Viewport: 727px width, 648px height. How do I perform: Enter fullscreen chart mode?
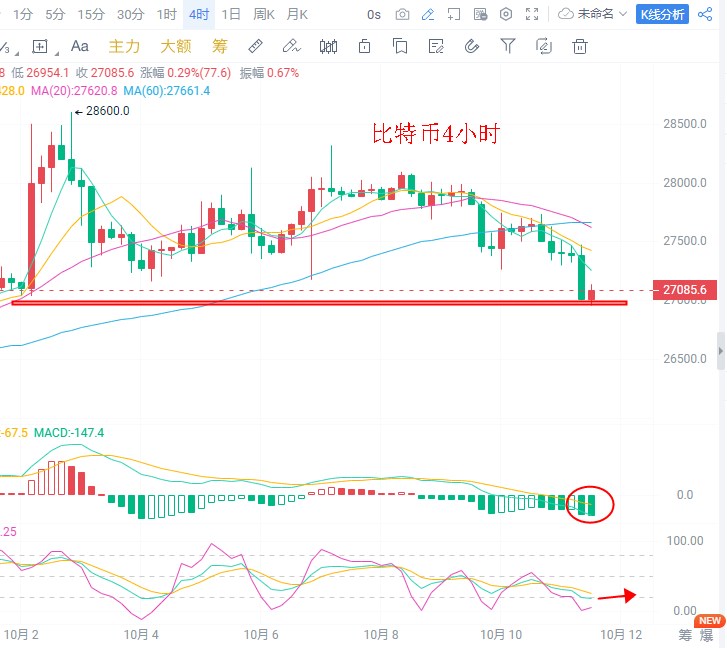[x=532, y=15]
